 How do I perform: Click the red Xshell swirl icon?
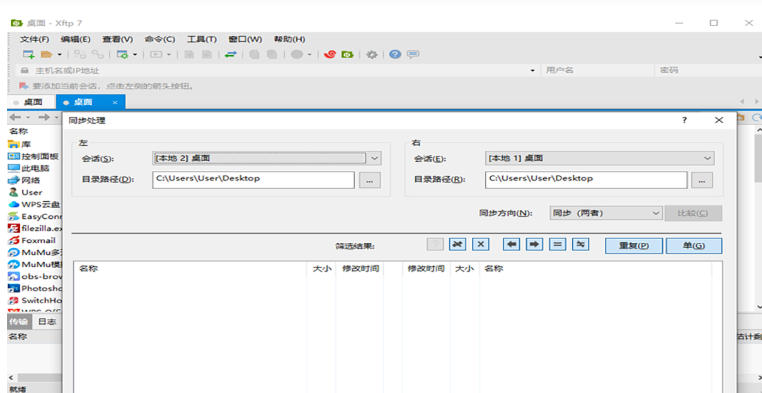[330, 54]
